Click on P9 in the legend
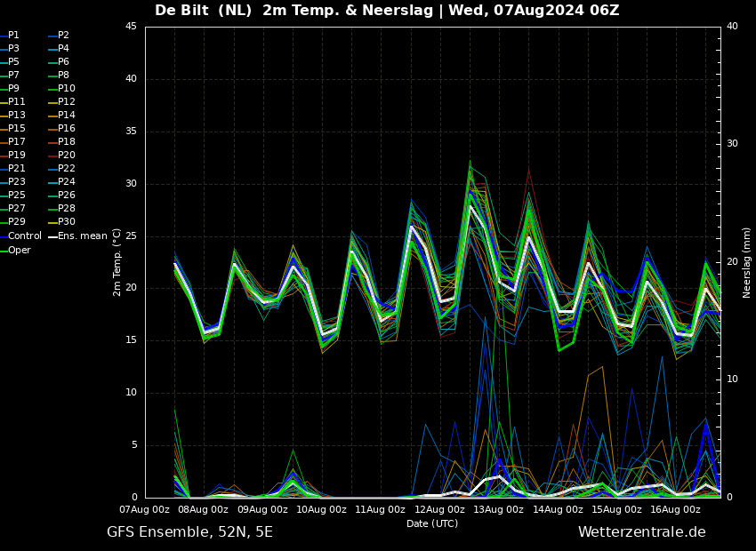This screenshot has height=551, width=756. (13, 89)
